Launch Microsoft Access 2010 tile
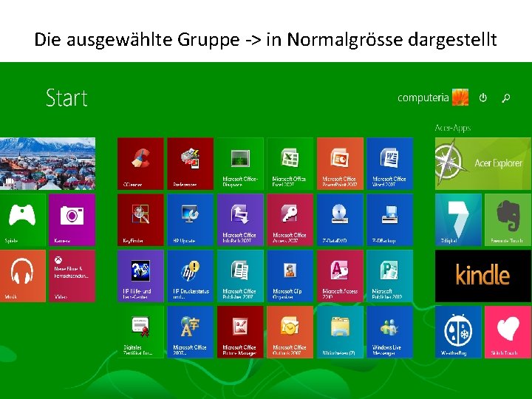 [x=340, y=276]
